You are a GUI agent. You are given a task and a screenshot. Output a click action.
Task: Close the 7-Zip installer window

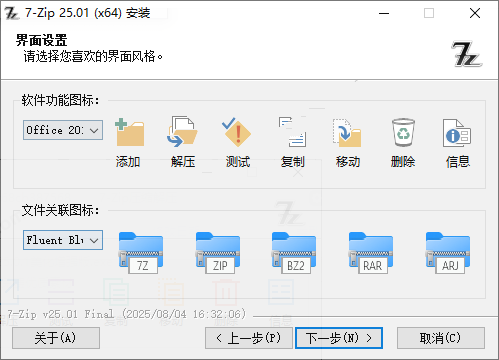[x=475, y=13]
